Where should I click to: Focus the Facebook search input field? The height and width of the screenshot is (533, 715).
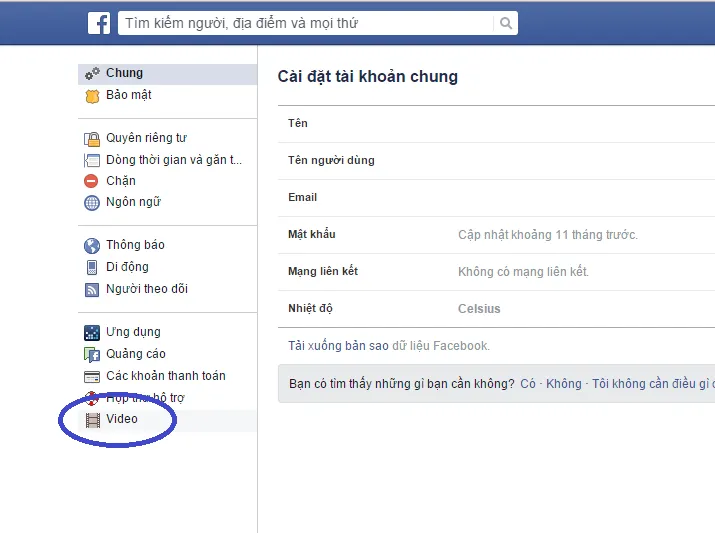tap(306, 23)
